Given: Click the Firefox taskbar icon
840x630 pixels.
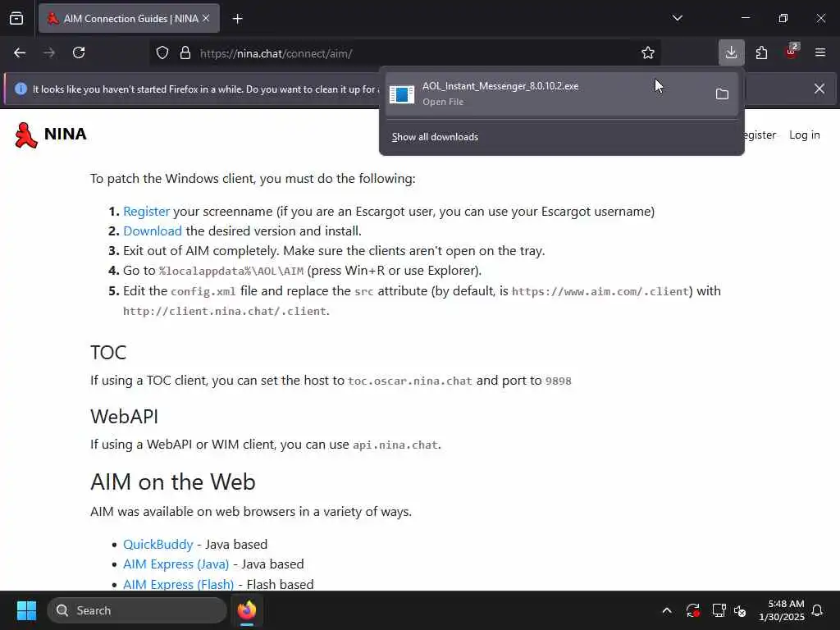Looking at the screenshot, I should pyautogui.click(x=247, y=610).
